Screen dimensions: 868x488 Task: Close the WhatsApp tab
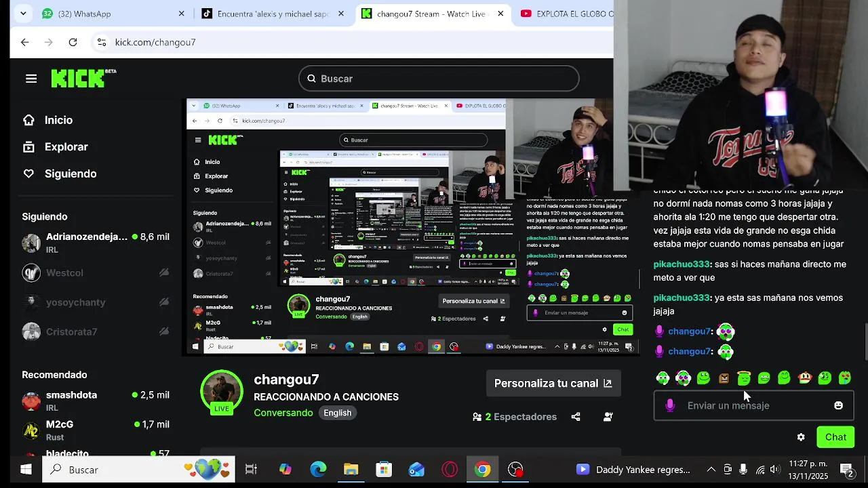tap(181, 14)
